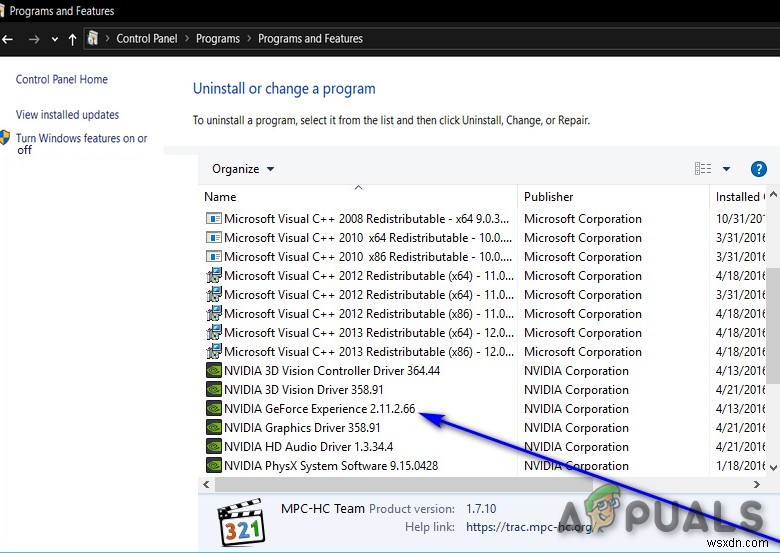Click the shield icon beside Windows features

5,137
